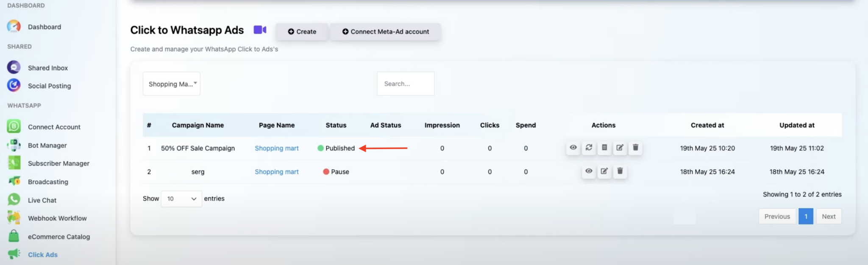Click the 'serg' campaign name cell
The height and width of the screenshot is (265, 868).
198,172
